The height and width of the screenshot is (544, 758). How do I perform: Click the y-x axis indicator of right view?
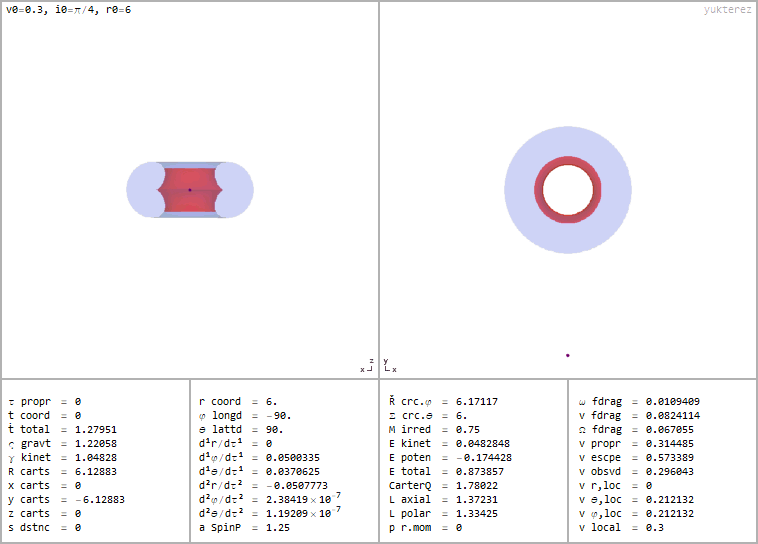(x=390, y=366)
